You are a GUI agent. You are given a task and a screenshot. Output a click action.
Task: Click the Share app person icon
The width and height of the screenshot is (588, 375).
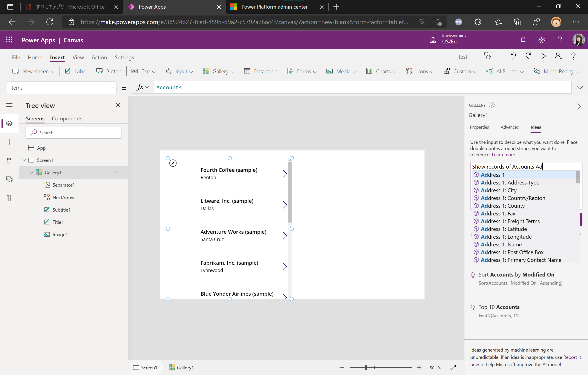pyautogui.click(x=558, y=56)
